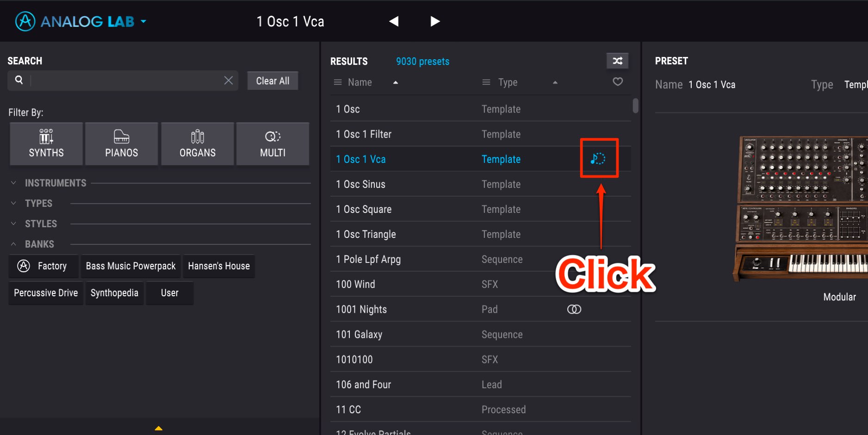This screenshot has height=435, width=868.
Task: Select the Synthopedia bank
Action: click(114, 293)
